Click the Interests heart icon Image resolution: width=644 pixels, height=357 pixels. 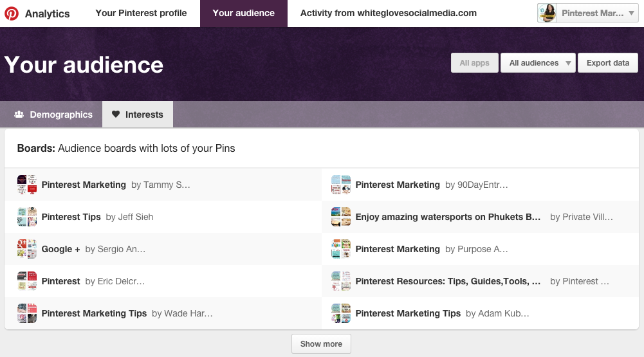coord(116,114)
